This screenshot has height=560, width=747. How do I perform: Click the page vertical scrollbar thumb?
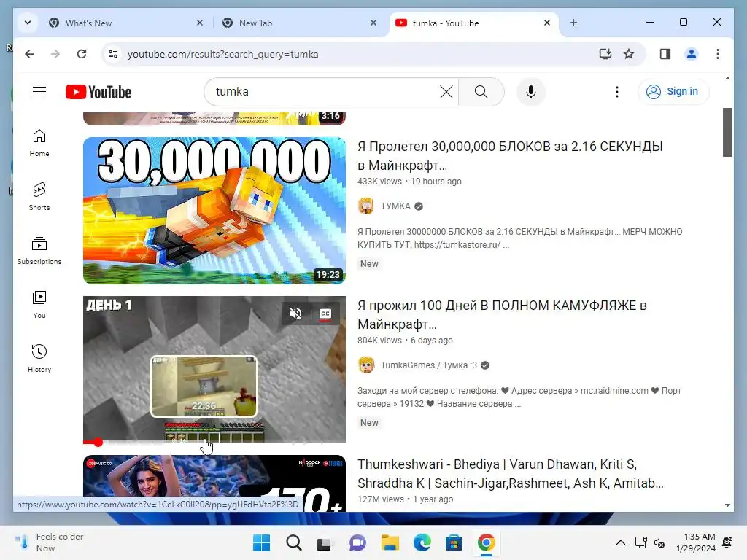point(727,132)
